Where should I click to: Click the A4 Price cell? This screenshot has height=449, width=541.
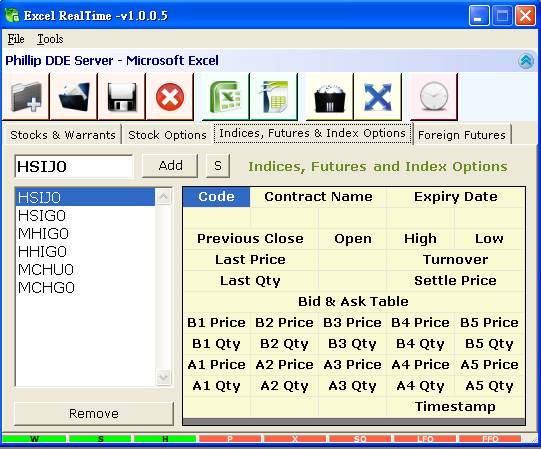pos(420,365)
